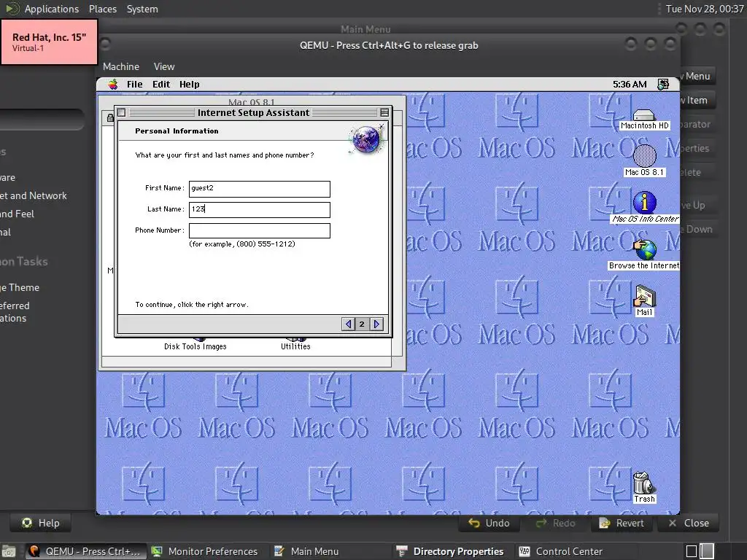747x560 pixels.
Task: Open the QEMU View menu
Action: coord(164,66)
